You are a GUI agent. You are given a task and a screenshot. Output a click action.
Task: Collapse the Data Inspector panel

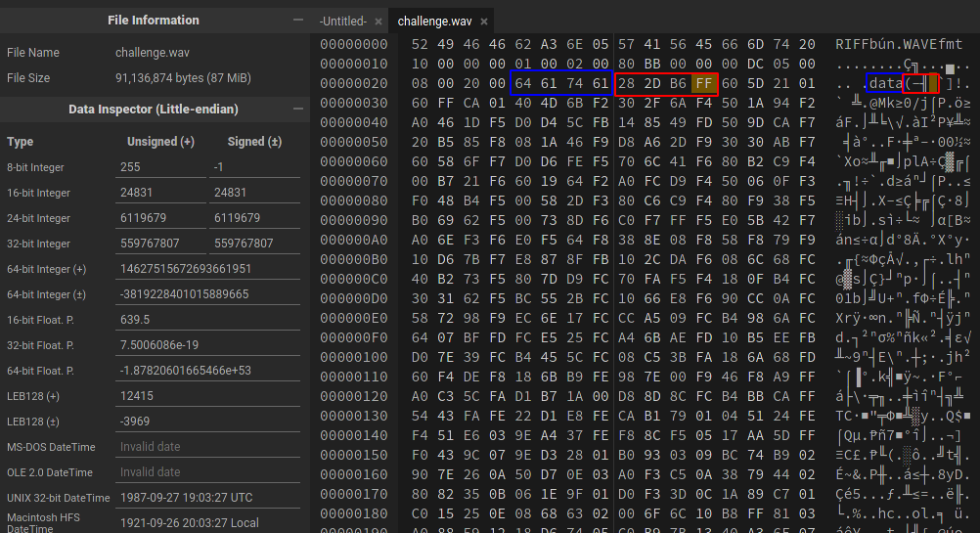click(297, 109)
